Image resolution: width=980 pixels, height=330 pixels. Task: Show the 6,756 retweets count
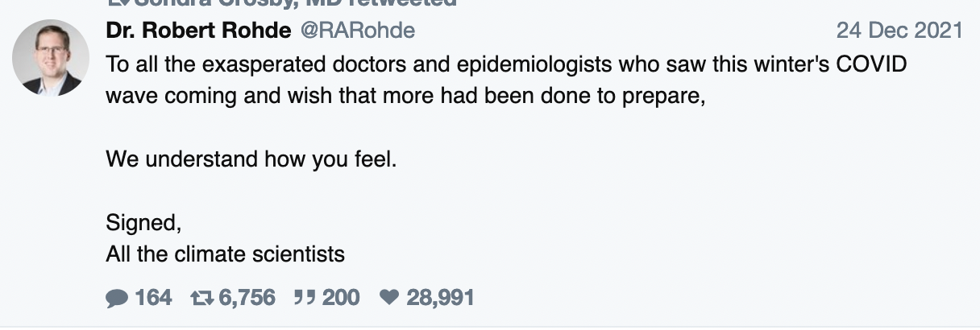247,299
